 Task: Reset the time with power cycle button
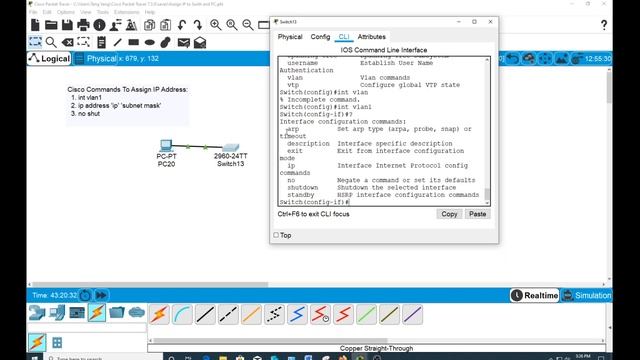tap(85, 295)
